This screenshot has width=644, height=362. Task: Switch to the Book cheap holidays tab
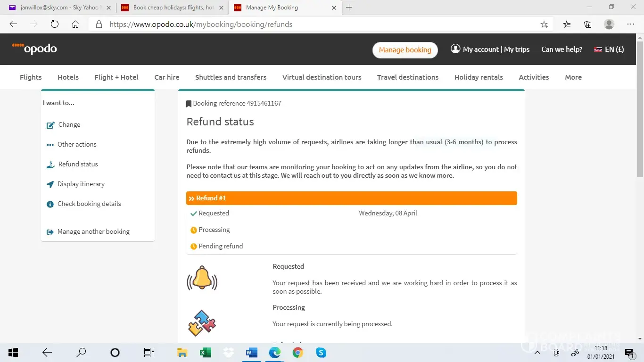pyautogui.click(x=172, y=8)
